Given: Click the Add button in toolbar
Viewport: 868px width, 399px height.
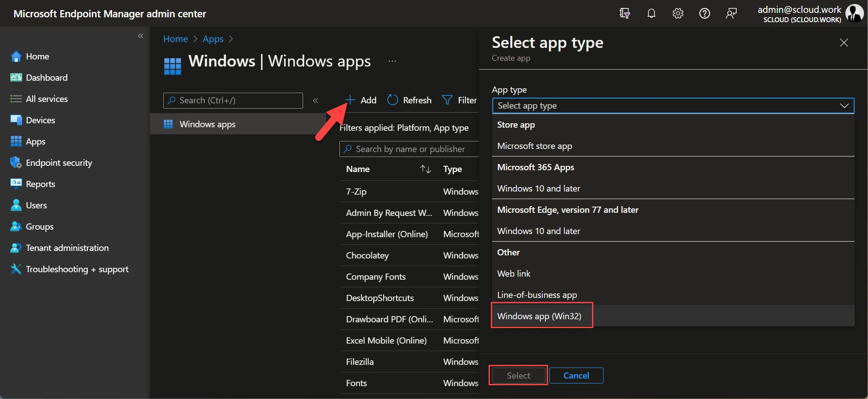Looking at the screenshot, I should pyautogui.click(x=361, y=100).
